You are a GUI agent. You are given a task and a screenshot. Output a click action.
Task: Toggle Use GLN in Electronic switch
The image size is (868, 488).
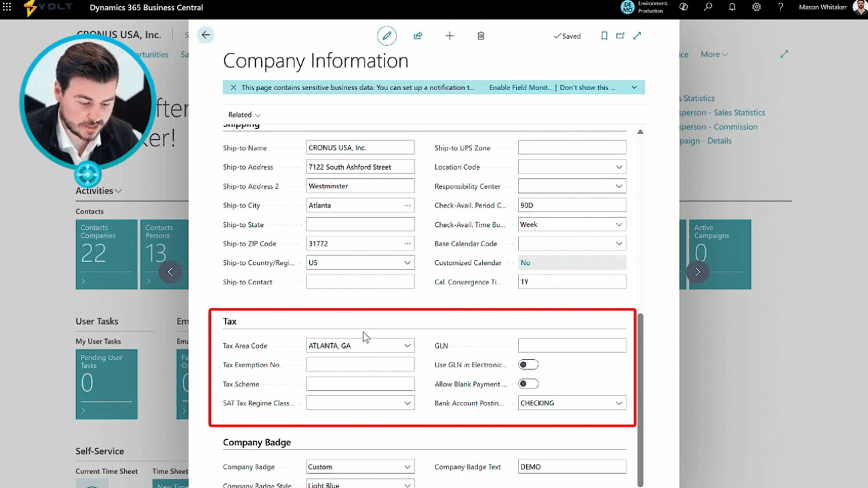[x=528, y=364]
